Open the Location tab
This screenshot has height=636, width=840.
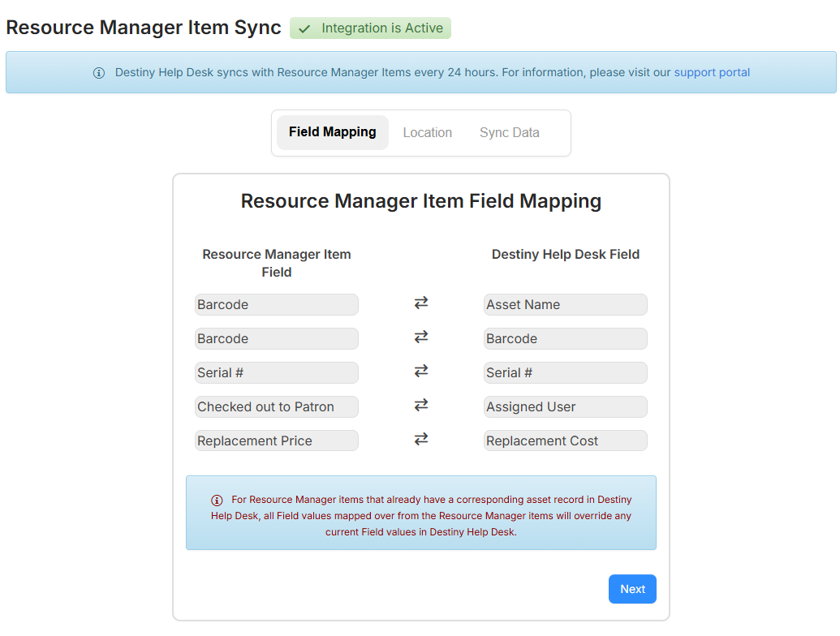[x=428, y=133]
